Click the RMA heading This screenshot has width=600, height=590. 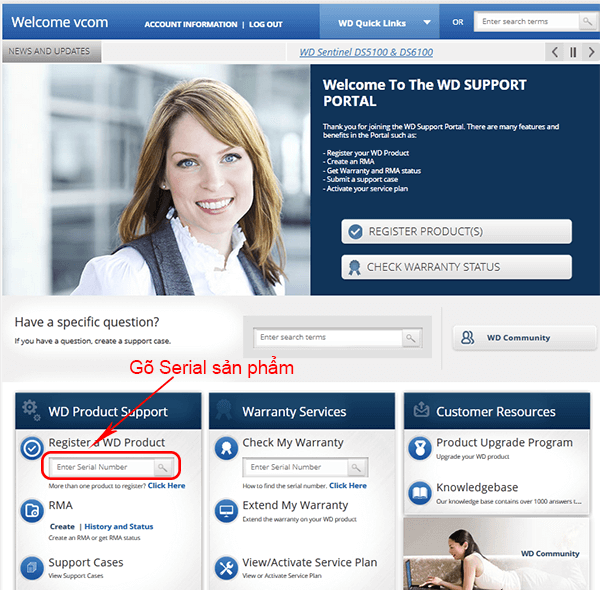60,505
